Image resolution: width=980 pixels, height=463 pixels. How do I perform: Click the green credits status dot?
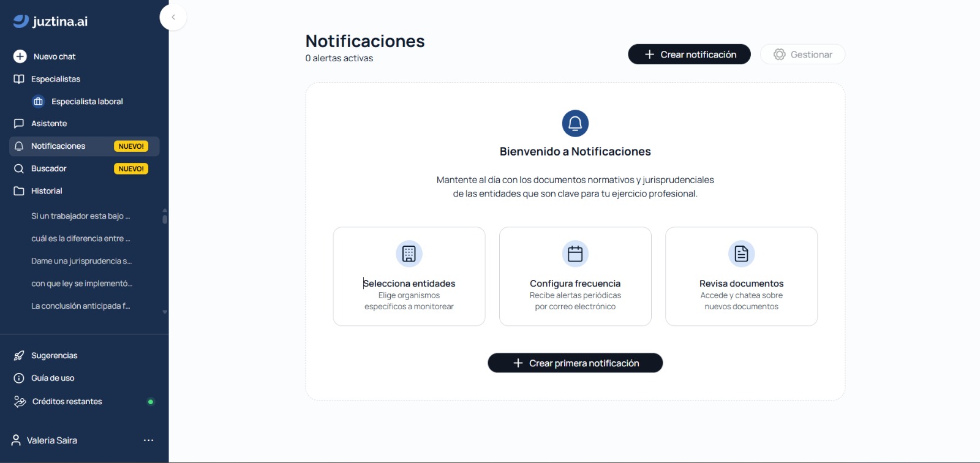pos(151,402)
